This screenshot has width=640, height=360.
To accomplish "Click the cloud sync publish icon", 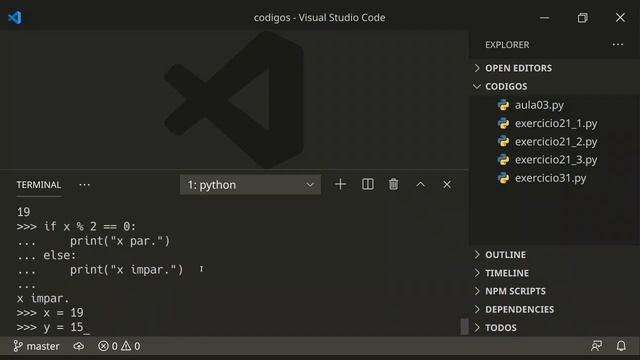I will 79,346.
